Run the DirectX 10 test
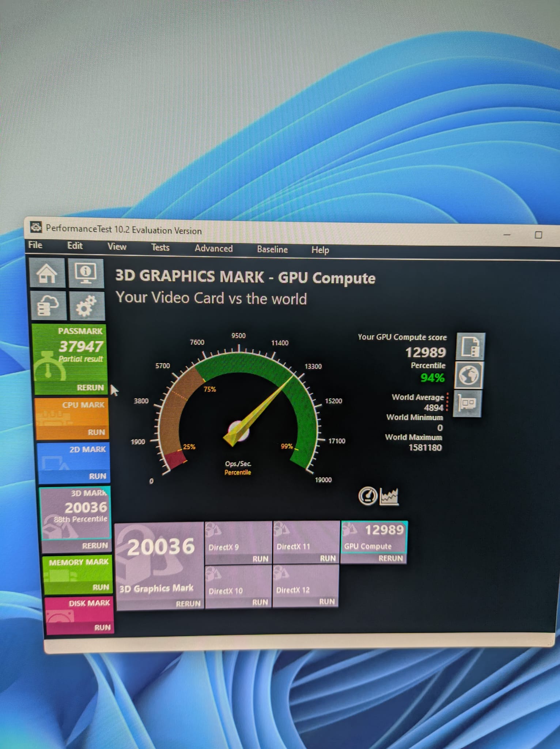The width and height of the screenshot is (560, 749). [x=260, y=602]
